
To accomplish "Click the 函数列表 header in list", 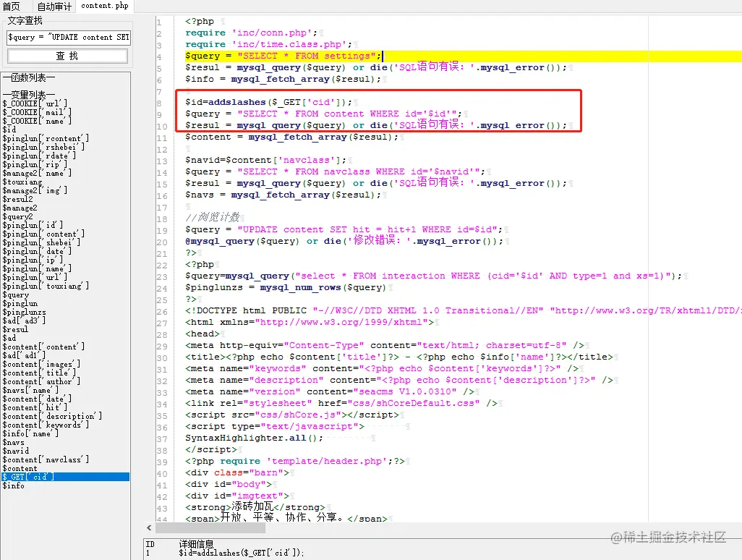I will pyautogui.click(x=29, y=77).
